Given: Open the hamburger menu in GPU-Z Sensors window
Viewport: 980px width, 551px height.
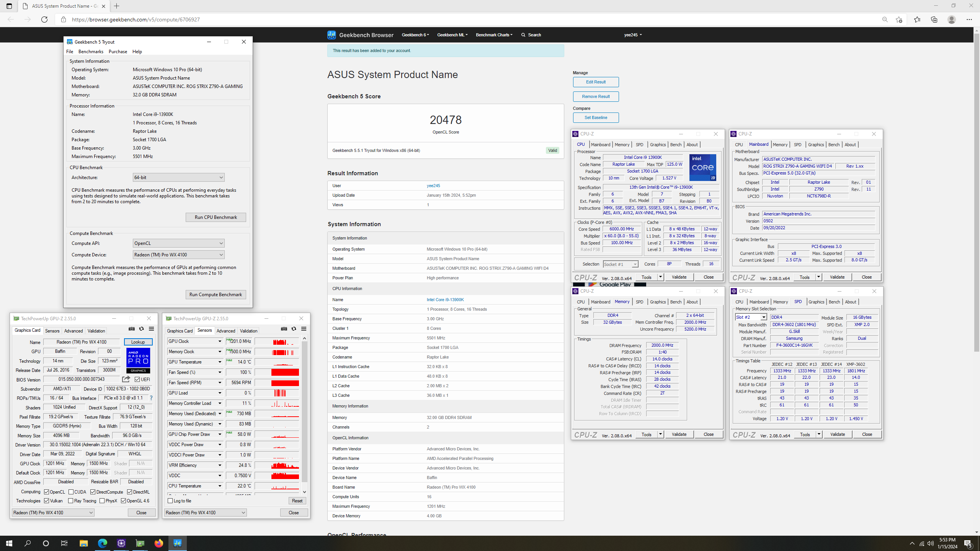Looking at the screenshot, I should pyautogui.click(x=304, y=329).
